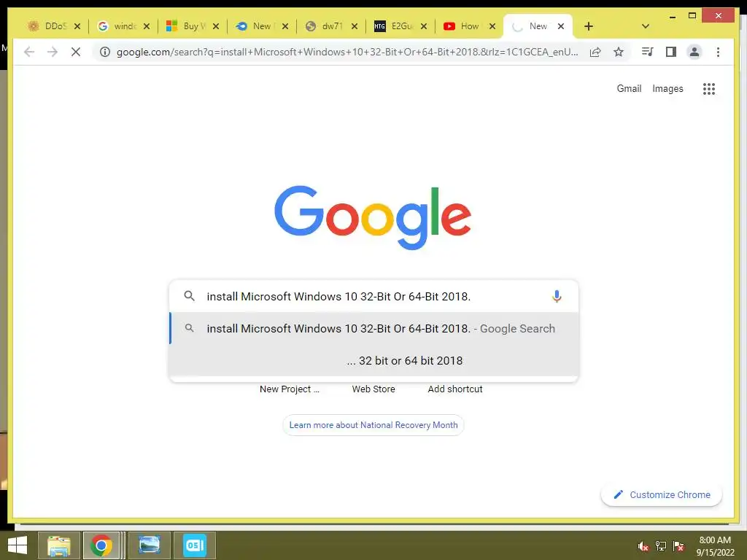Open the Google apps grid

coord(709,88)
